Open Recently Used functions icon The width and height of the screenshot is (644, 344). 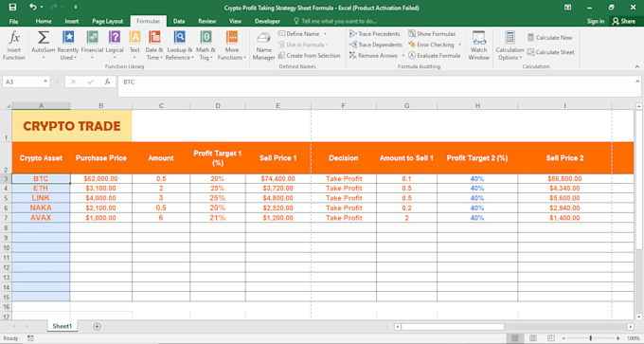(68, 38)
